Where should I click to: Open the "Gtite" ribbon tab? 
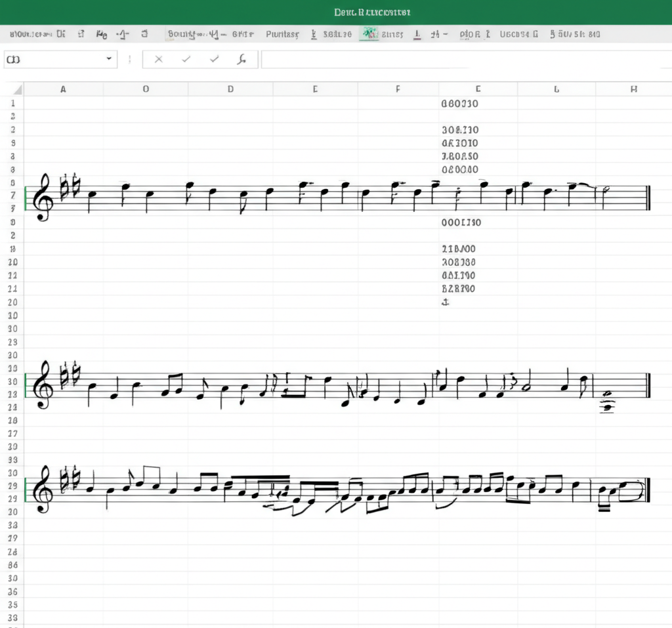[x=242, y=34]
